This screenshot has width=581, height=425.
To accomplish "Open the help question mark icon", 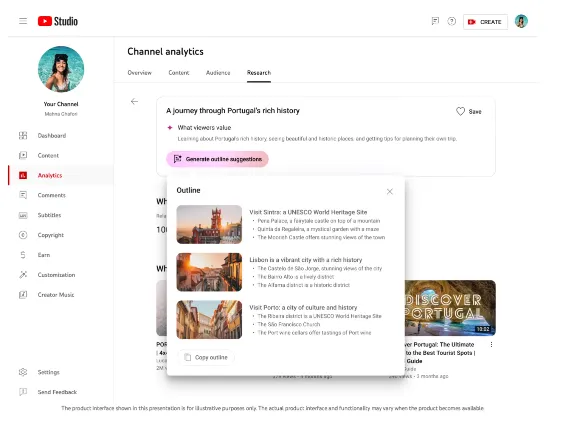I will (452, 21).
